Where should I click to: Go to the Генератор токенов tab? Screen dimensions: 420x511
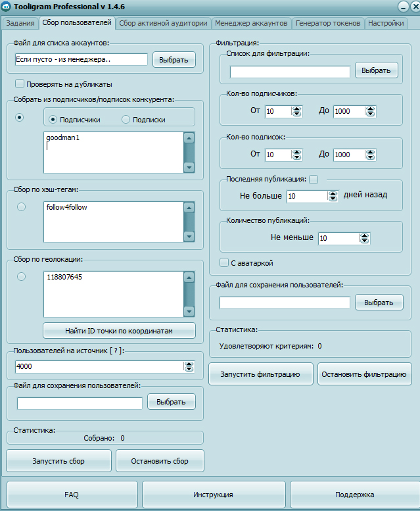coord(328,23)
